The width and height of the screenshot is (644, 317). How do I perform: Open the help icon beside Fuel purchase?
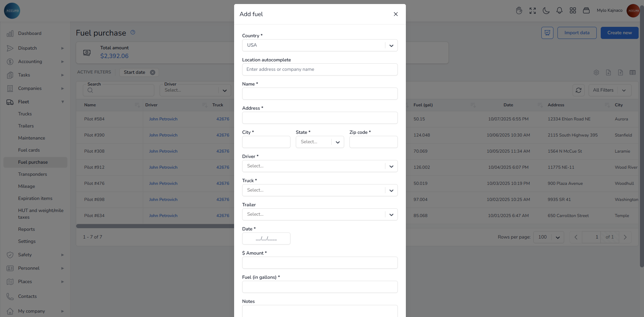133,32
